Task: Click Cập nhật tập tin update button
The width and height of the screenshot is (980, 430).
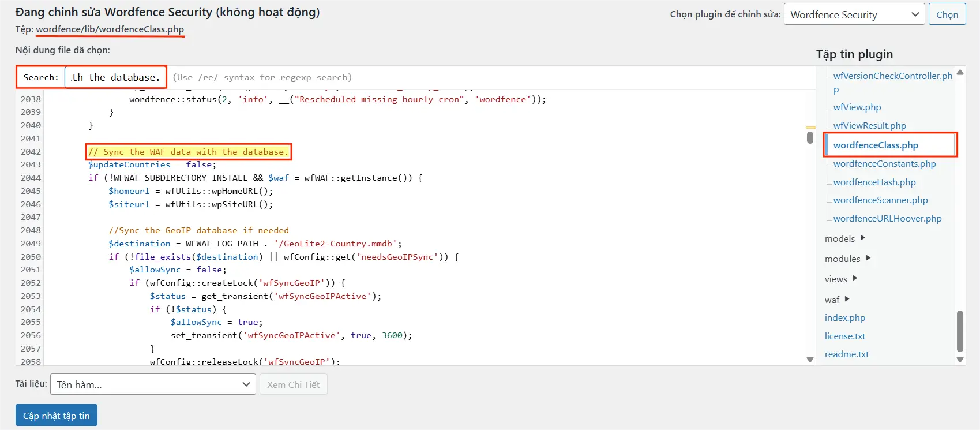Action: coord(57,416)
